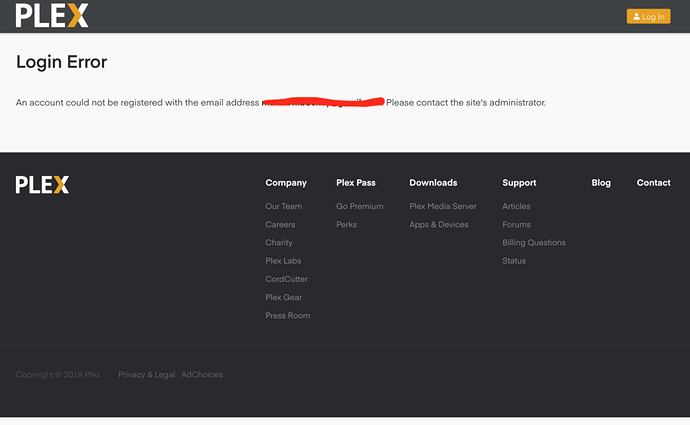Open the Billing Questions link
Screen dimensions: 690x425
pyautogui.click(x=533, y=243)
